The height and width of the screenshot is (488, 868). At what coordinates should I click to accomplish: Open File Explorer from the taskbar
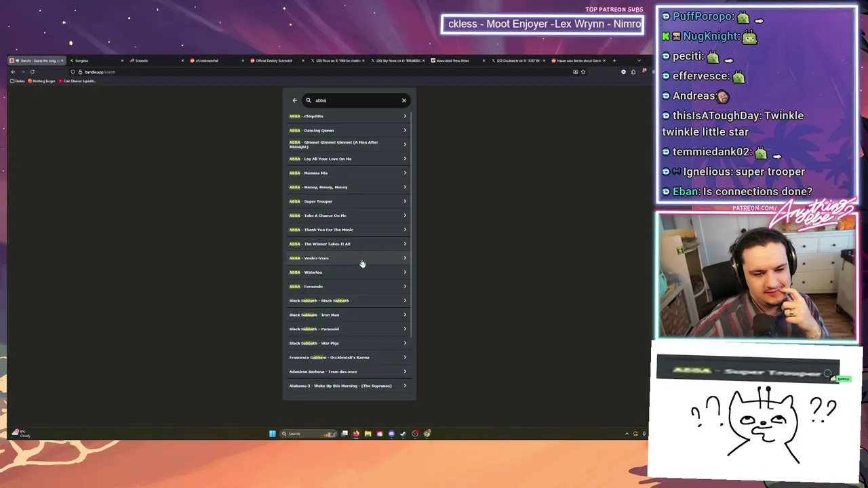368,434
